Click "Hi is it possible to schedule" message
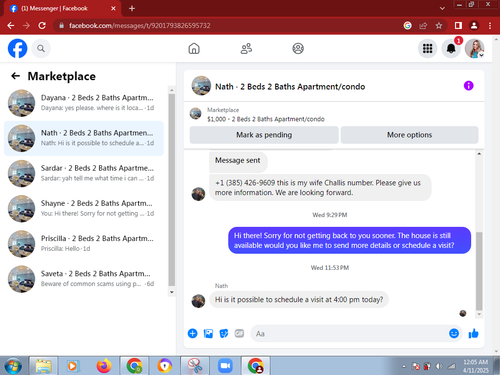The image size is (500, 375). (299, 300)
